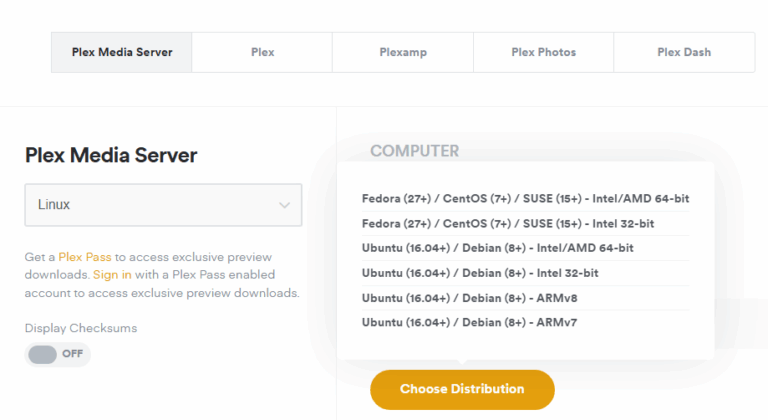Open the Plex tab
768x420 pixels.
[x=262, y=52]
